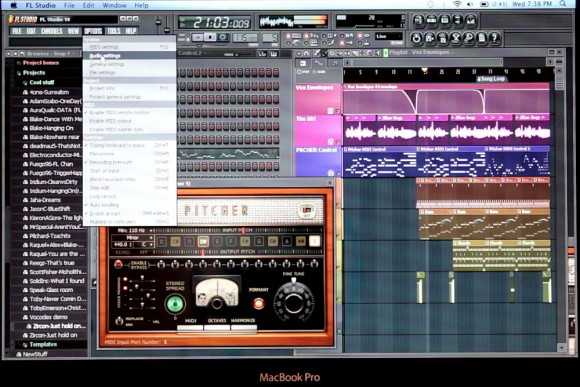Screen dimensions: 580x387
Task: Toggle Pitcher Enable Bypass red button
Action: (118, 264)
